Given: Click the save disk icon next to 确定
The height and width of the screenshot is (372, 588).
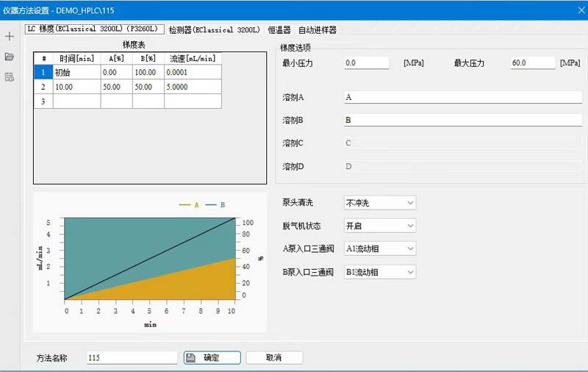Looking at the screenshot, I should (x=191, y=358).
